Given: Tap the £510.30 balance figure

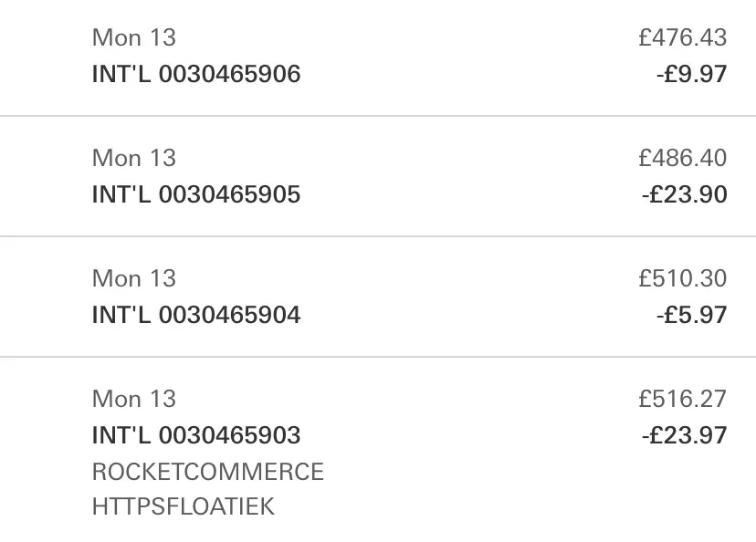Looking at the screenshot, I should [683, 278].
